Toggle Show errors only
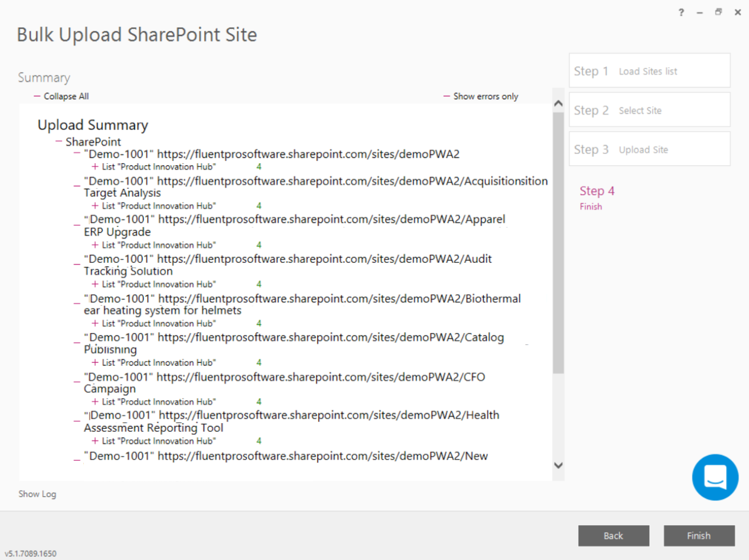The width and height of the screenshot is (749, 560). [x=481, y=96]
